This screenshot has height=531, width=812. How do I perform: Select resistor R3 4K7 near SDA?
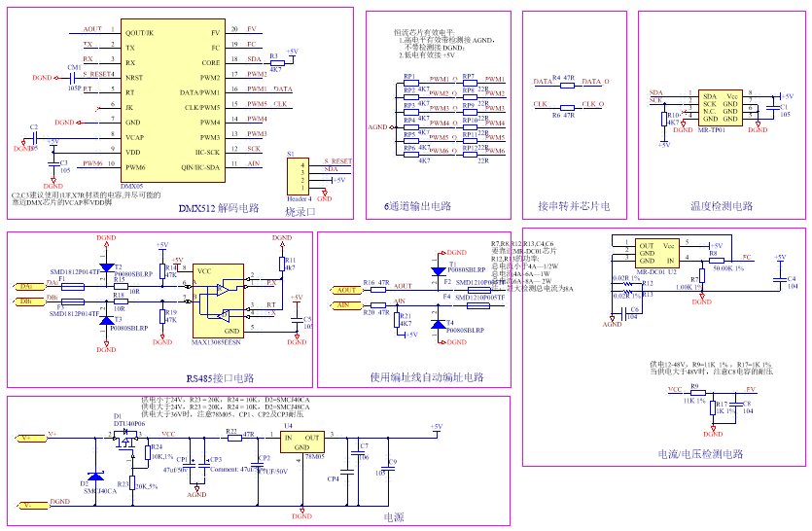tap(275, 62)
